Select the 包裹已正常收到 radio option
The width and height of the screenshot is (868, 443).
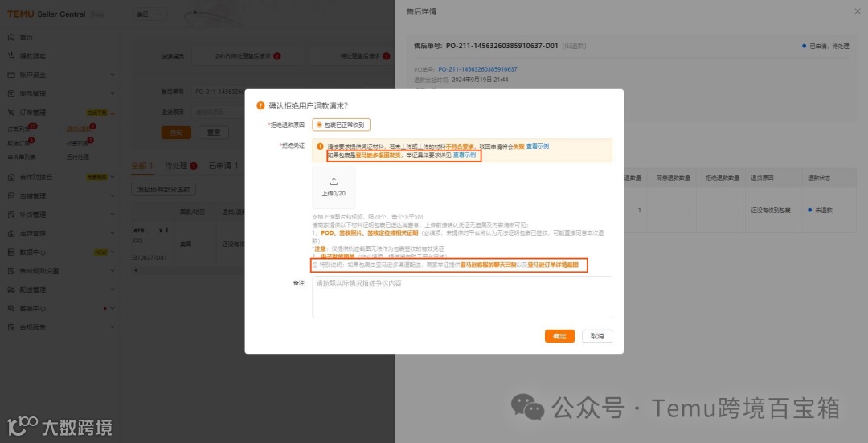coord(341,125)
